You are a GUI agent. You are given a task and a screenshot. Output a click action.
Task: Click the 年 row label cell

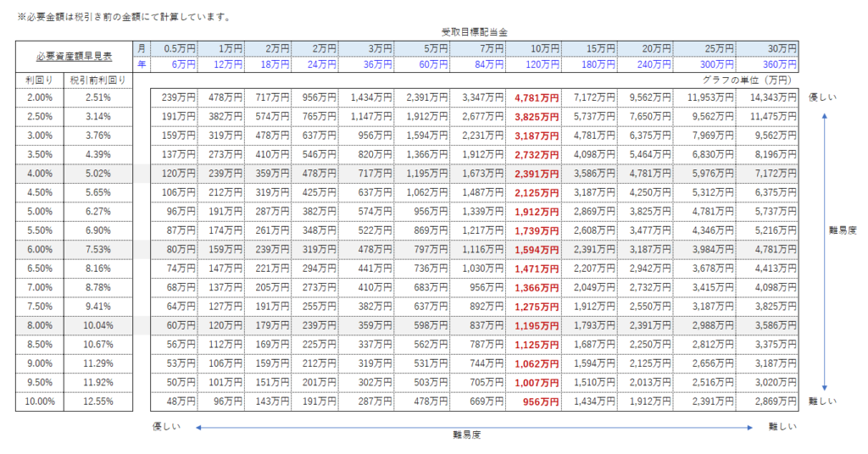(x=140, y=64)
